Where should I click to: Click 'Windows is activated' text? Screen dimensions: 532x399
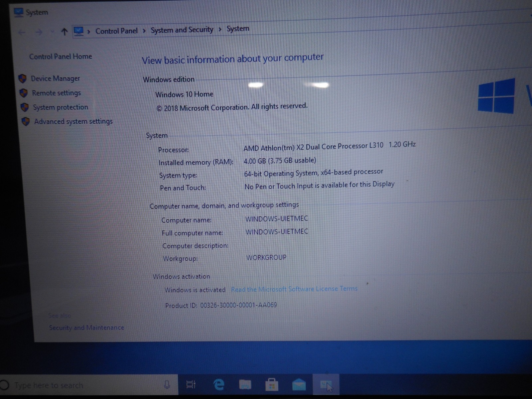[195, 290]
